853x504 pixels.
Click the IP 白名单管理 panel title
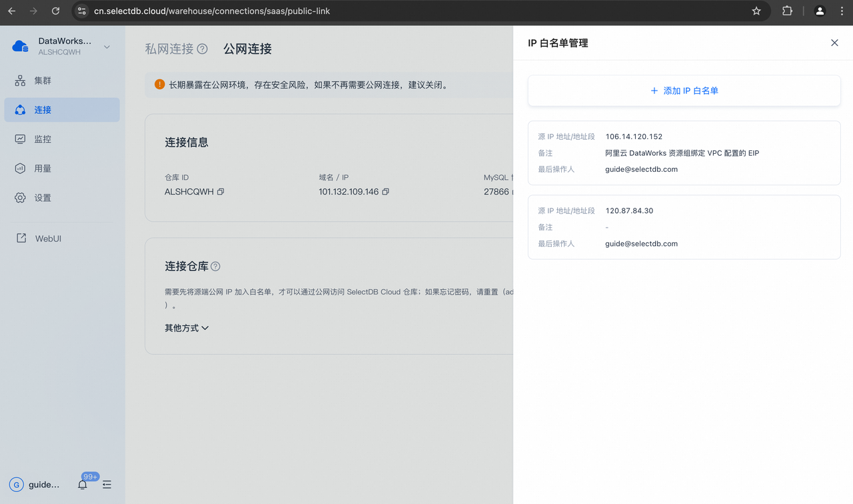[x=558, y=43]
